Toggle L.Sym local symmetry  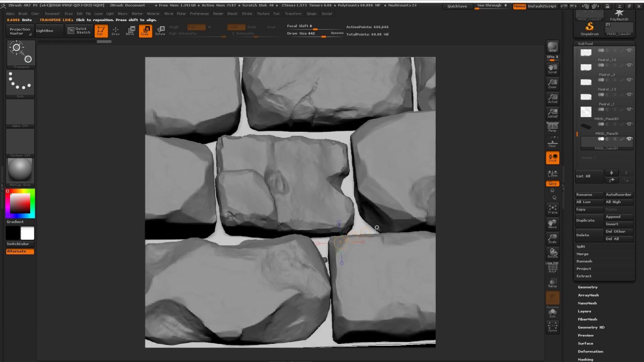click(x=552, y=173)
